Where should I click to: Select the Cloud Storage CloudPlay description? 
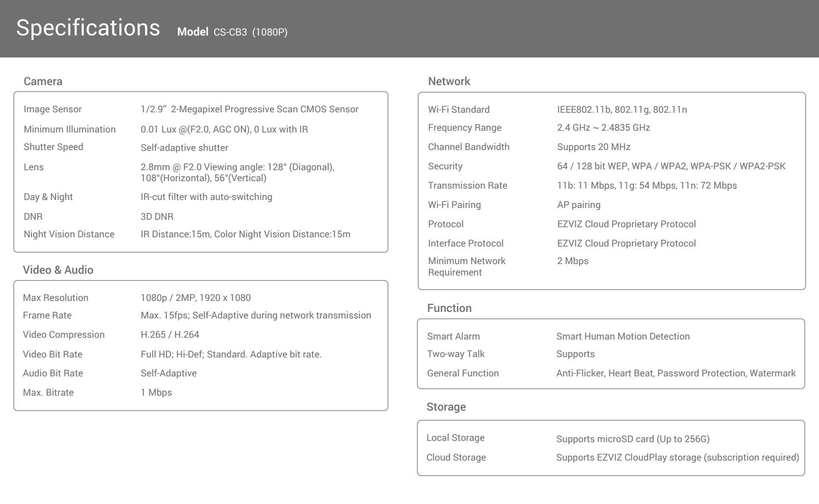(678, 458)
